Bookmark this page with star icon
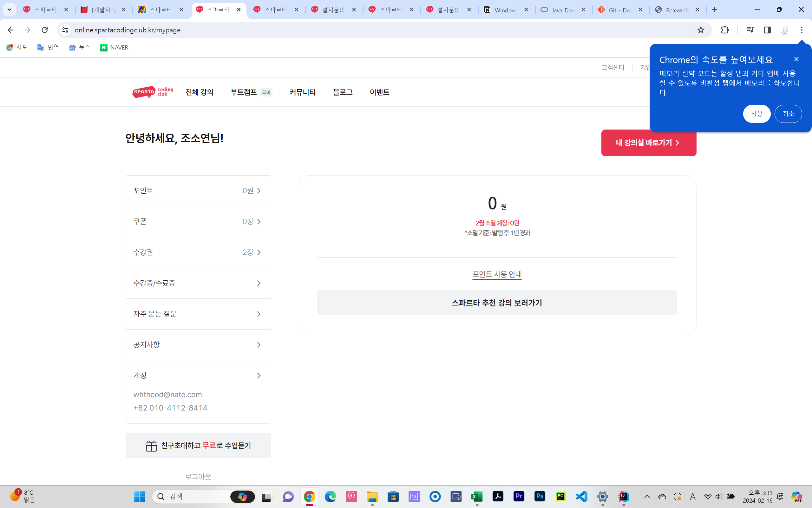 pos(701,30)
